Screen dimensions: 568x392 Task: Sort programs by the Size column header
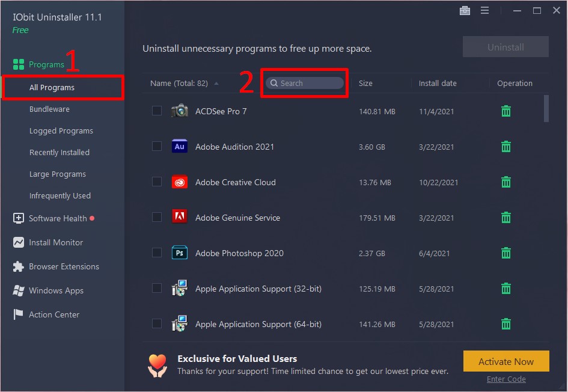point(365,84)
